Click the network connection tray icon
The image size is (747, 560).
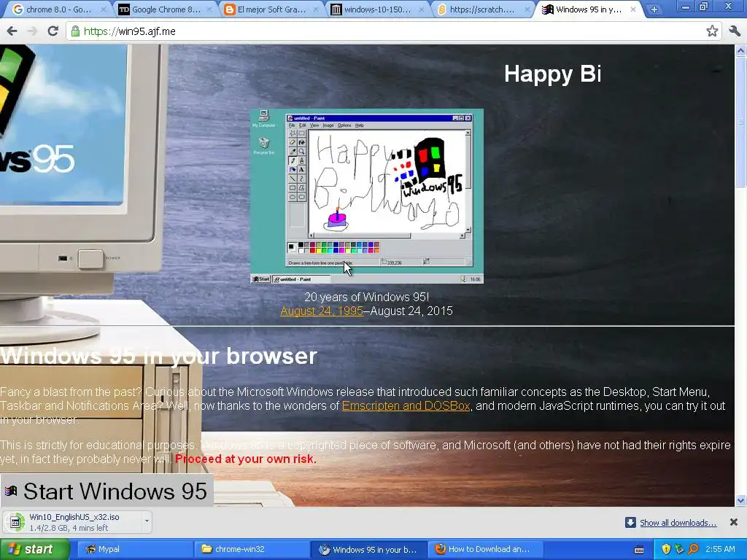click(x=679, y=549)
